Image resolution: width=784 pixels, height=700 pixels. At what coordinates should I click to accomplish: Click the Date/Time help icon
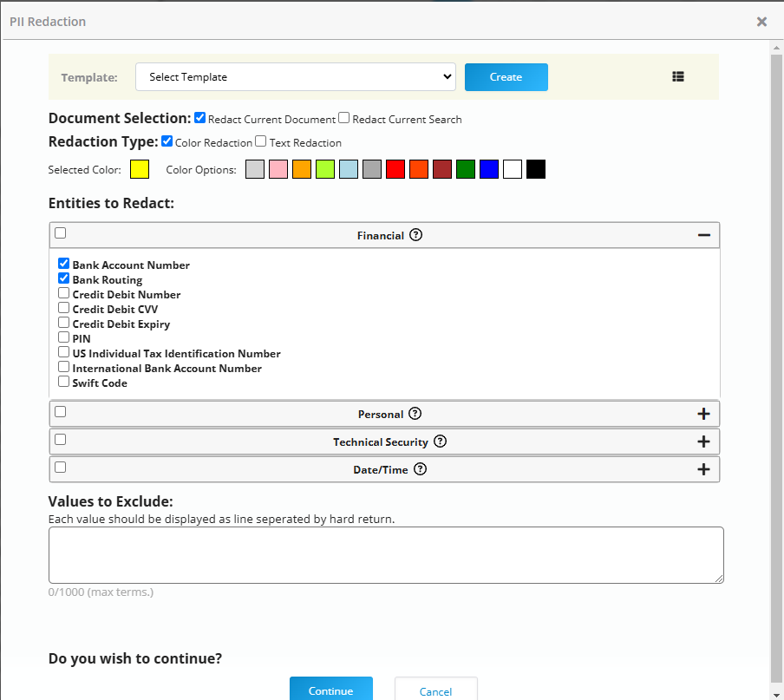click(x=421, y=469)
